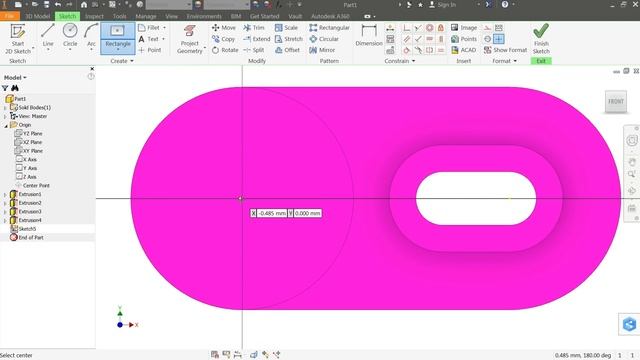Start a new 2D Sketch
This screenshot has width=640, height=360.
coord(18,39)
